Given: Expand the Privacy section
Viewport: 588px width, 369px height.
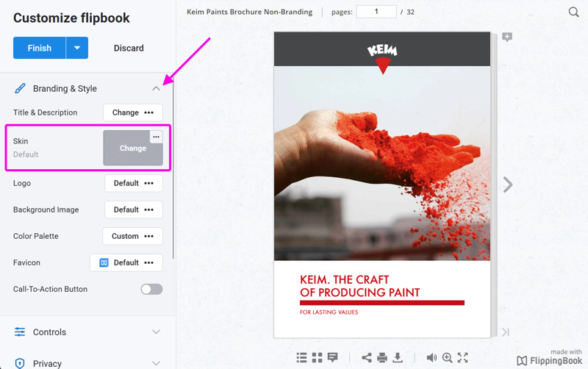Looking at the screenshot, I should [156, 363].
